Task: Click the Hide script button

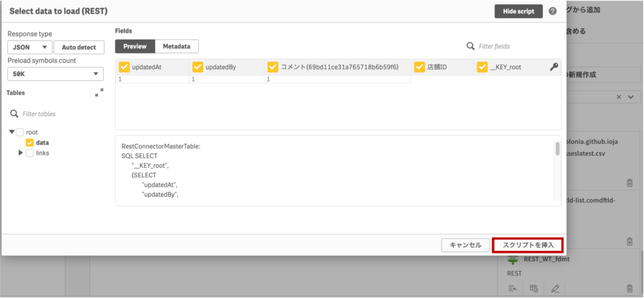Action: pyautogui.click(x=518, y=11)
